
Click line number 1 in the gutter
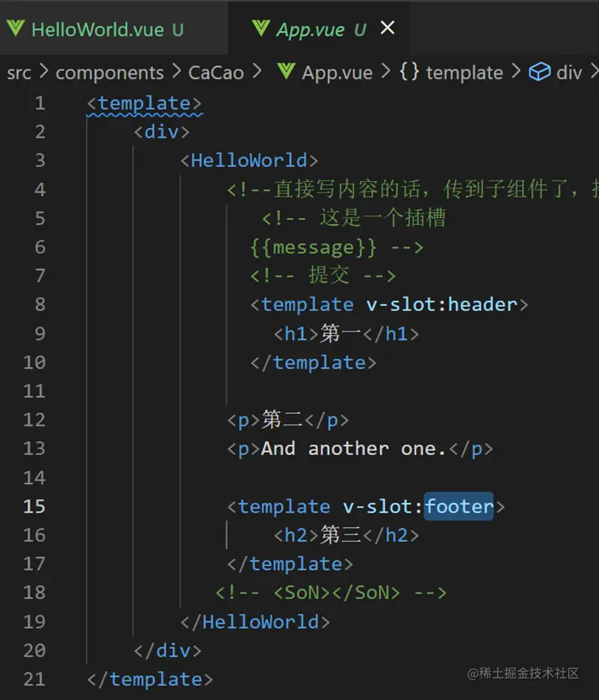40,103
